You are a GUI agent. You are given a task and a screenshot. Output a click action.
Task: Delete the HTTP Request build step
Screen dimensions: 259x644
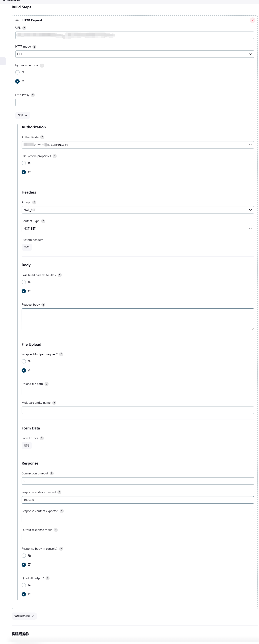(252, 20)
